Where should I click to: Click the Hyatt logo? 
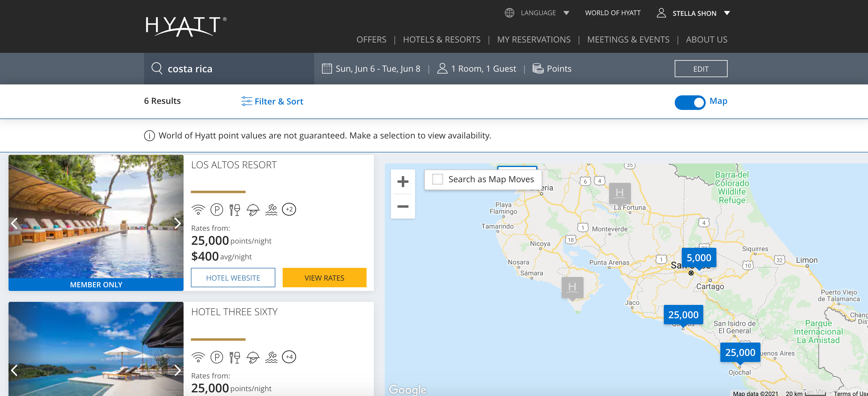(186, 26)
